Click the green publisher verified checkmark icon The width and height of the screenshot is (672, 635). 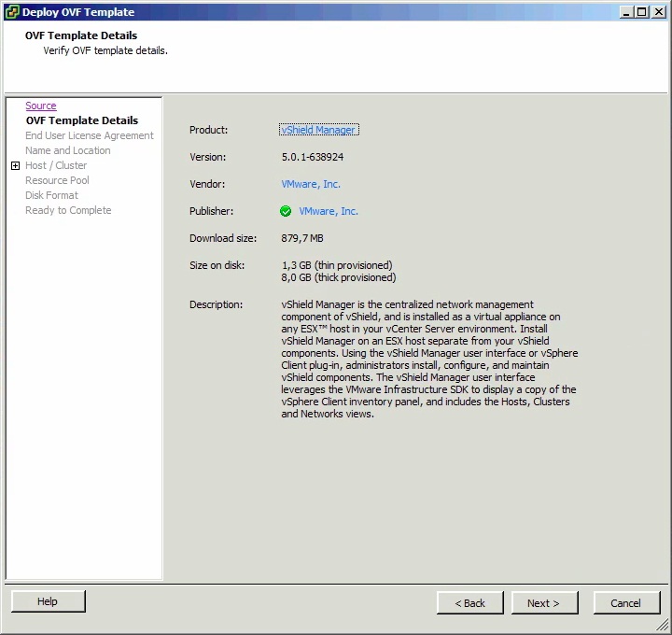286,211
